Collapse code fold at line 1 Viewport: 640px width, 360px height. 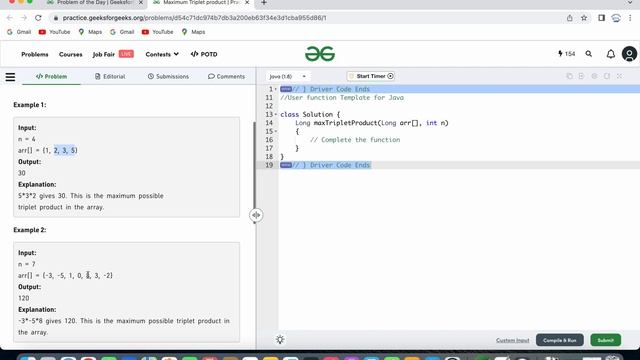pos(276,89)
